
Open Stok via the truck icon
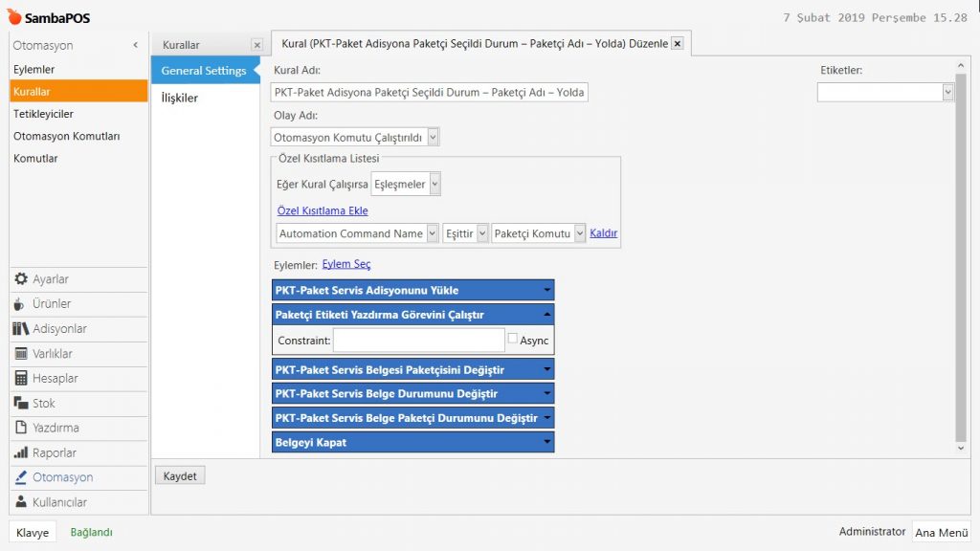coord(21,404)
